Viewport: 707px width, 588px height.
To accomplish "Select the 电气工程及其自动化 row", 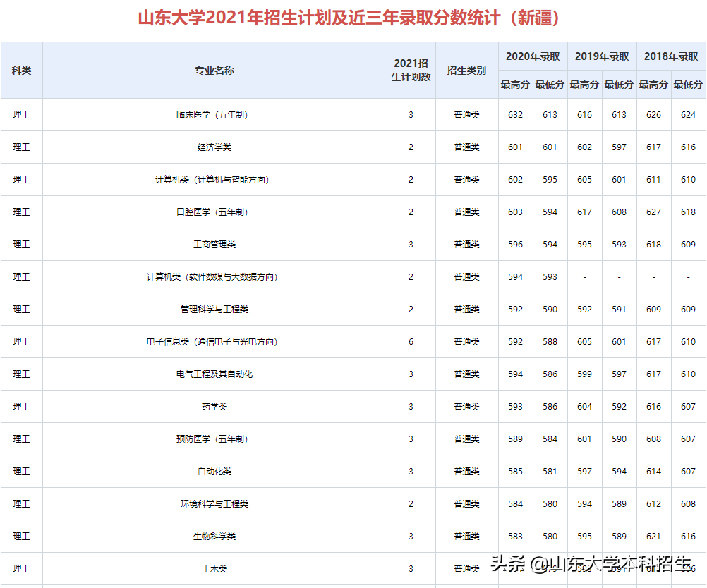I will (x=213, y=374).
